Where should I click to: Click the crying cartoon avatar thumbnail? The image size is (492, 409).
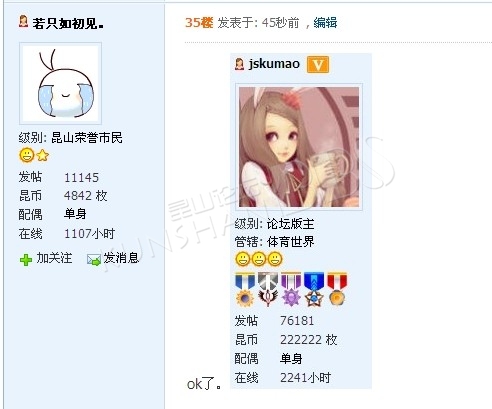point(60,83)
